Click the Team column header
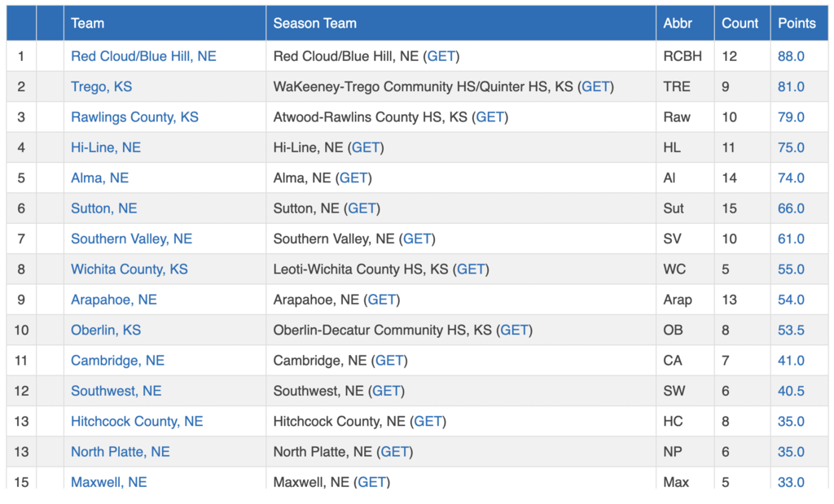834x504 pixels. pyautogui.click(x=87, y=24)
